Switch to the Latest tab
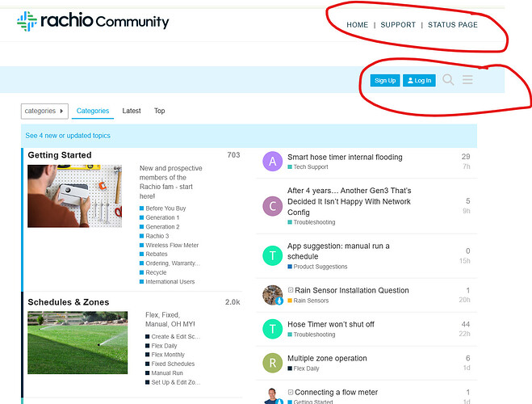 point(132,111)
